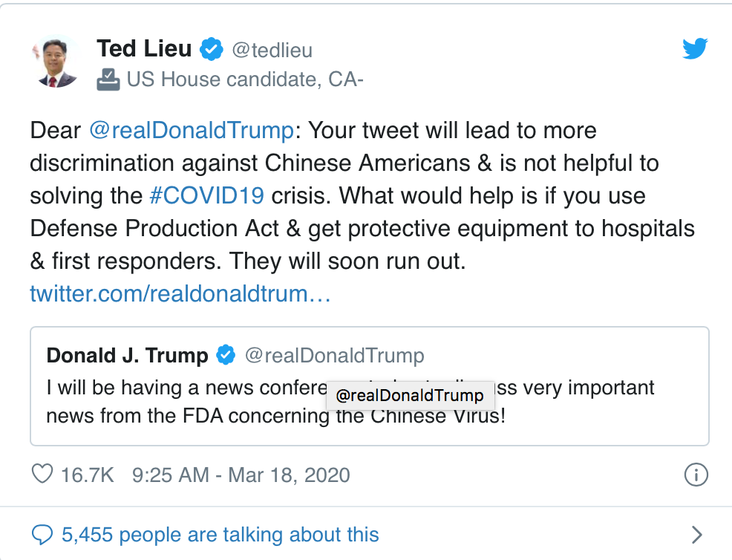This screenshot has height=560, width=732.
Task: Click the heart like icon
Action: (44, 474)
